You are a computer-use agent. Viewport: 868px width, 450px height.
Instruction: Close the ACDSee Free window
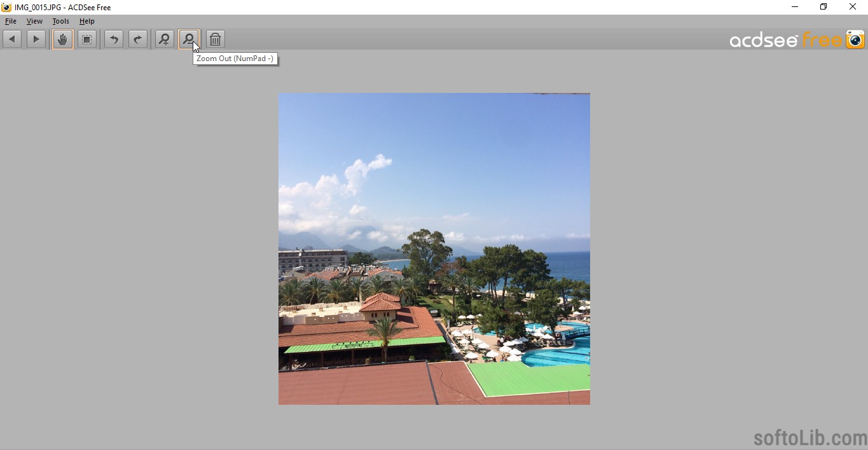tap(853, 7)
